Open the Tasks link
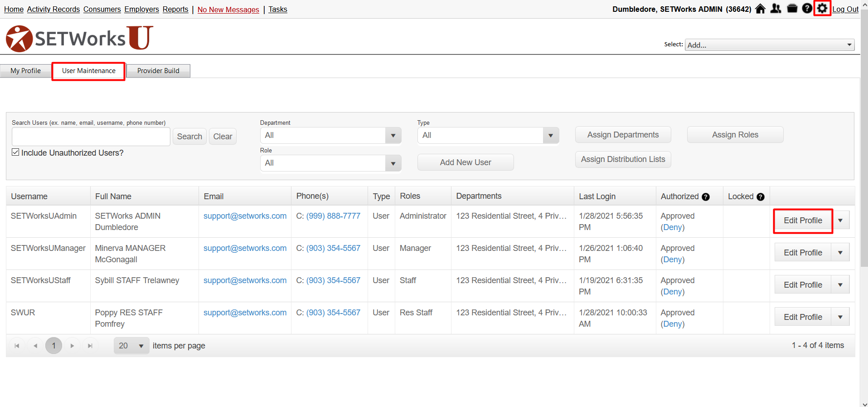 click(x=278, y=10)
